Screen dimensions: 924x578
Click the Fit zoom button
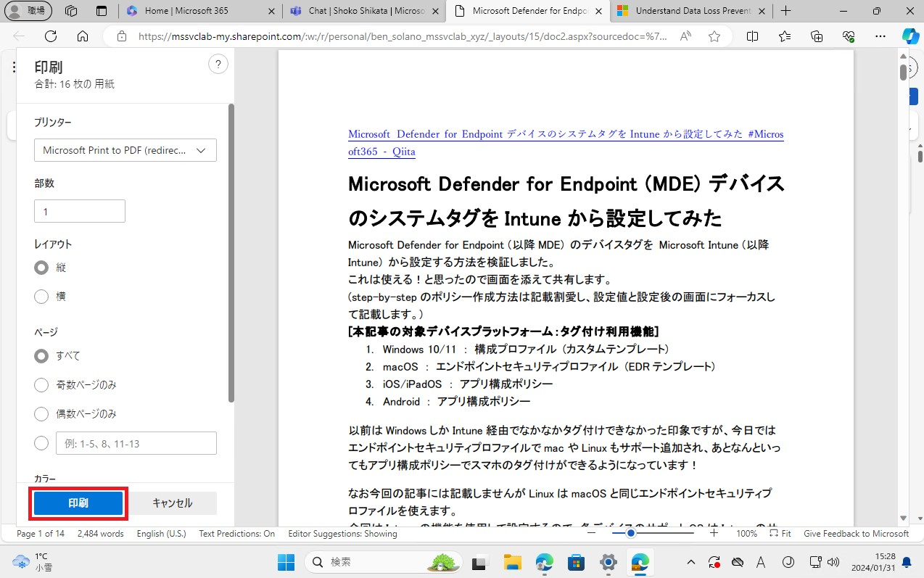(x=780, y=533)
